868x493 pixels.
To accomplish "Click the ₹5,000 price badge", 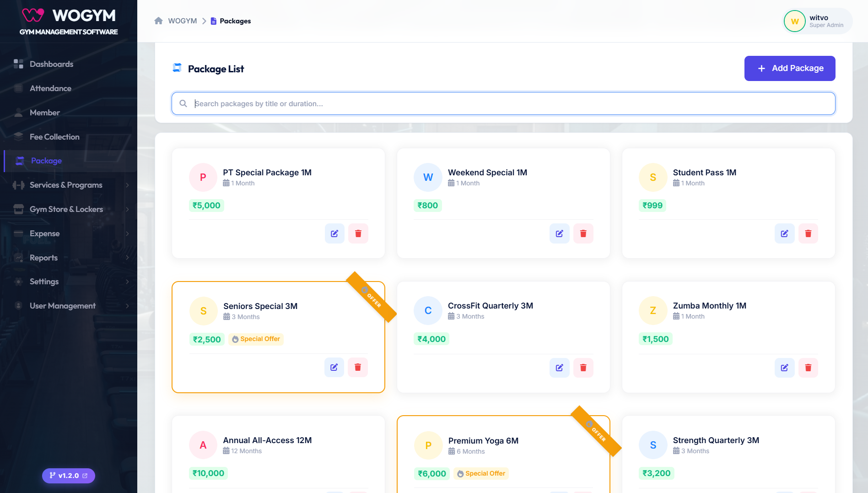I will coord(206,206).
